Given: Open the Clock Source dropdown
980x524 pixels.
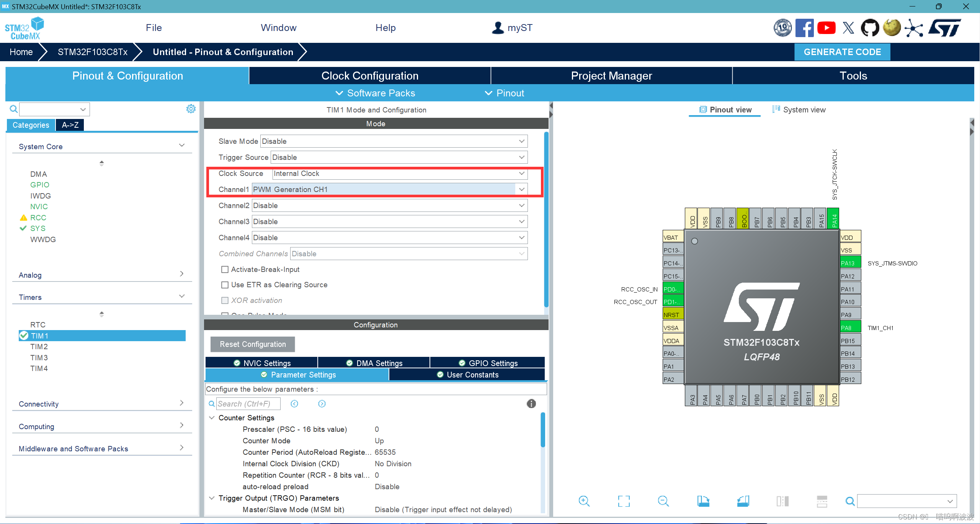Looking at the screenshot, I should click(x=399, y=174).
